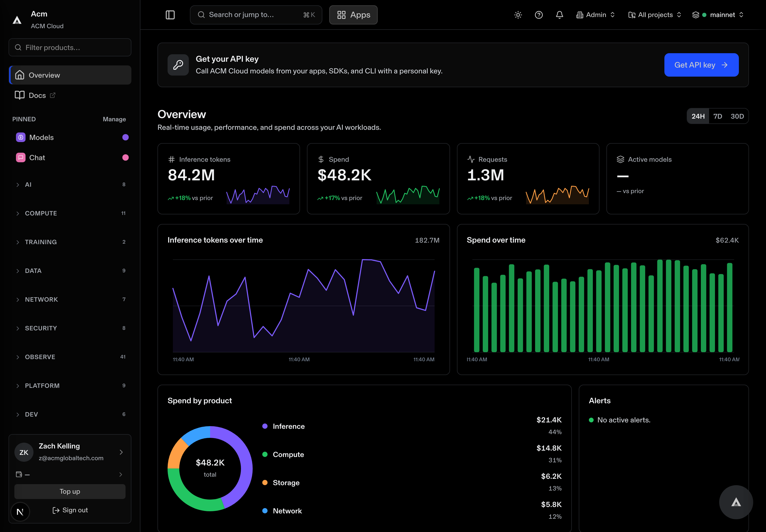
Task: Expand the DEV category
Action: [x=70, y=414]
